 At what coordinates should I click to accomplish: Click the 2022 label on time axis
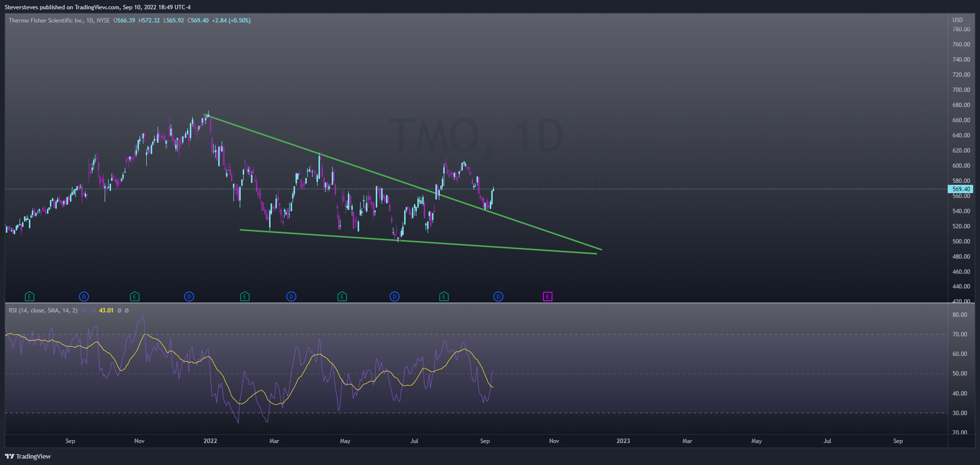point(210,441)
